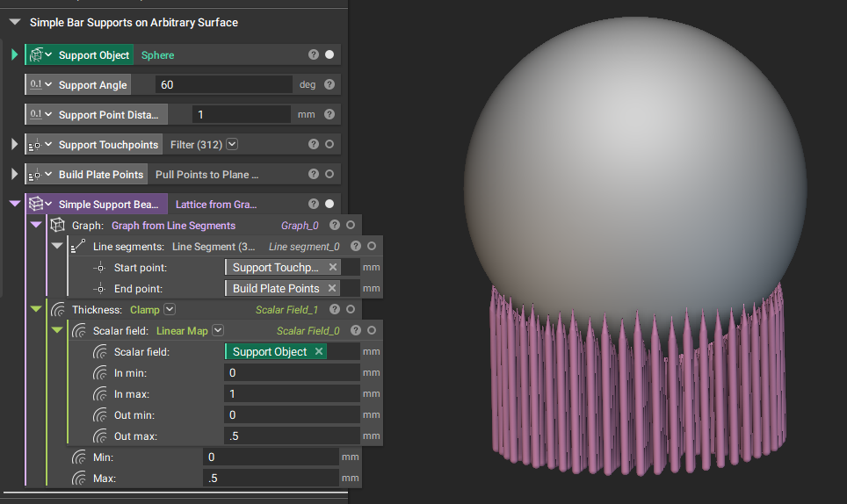The image size is (847, 504).
Task: Open the Support Angle type chevron
Action: (48, 84)
